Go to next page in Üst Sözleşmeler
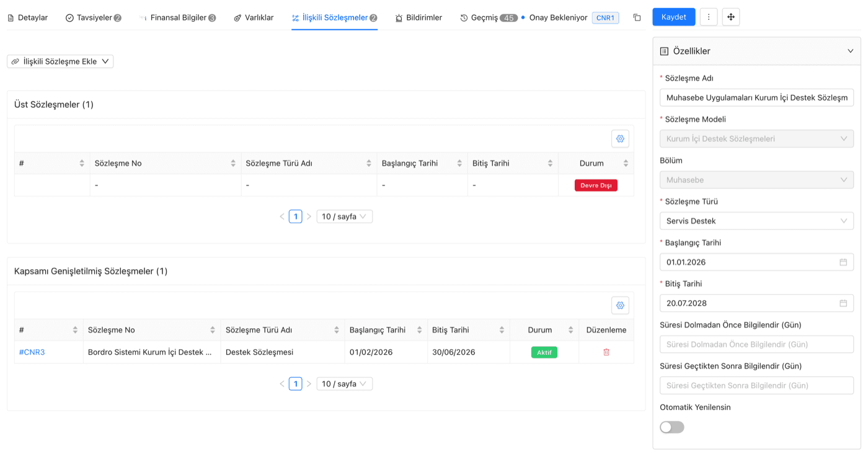Viewport: 868px width, 454px height. (309, 216)
